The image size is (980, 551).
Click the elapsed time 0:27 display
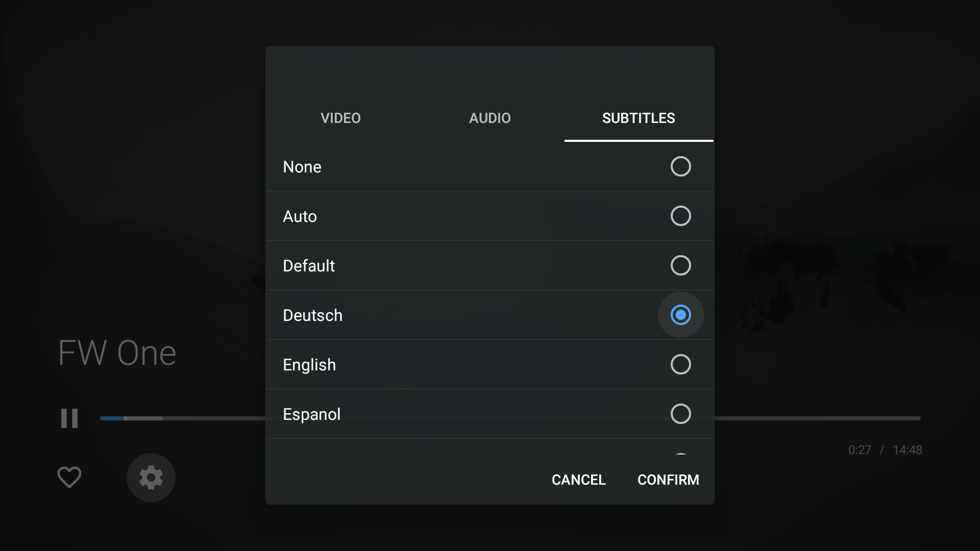860,450
